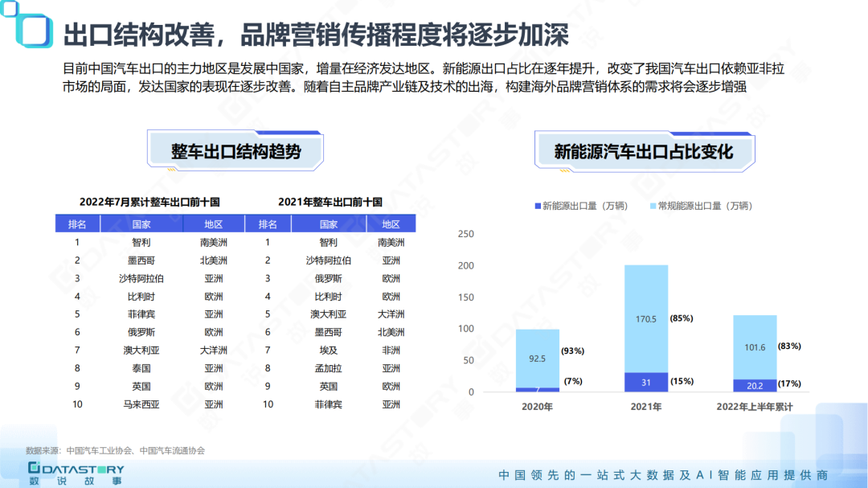
Task: Select the 非洲 region cell
Action: click(x=391, y=350)
